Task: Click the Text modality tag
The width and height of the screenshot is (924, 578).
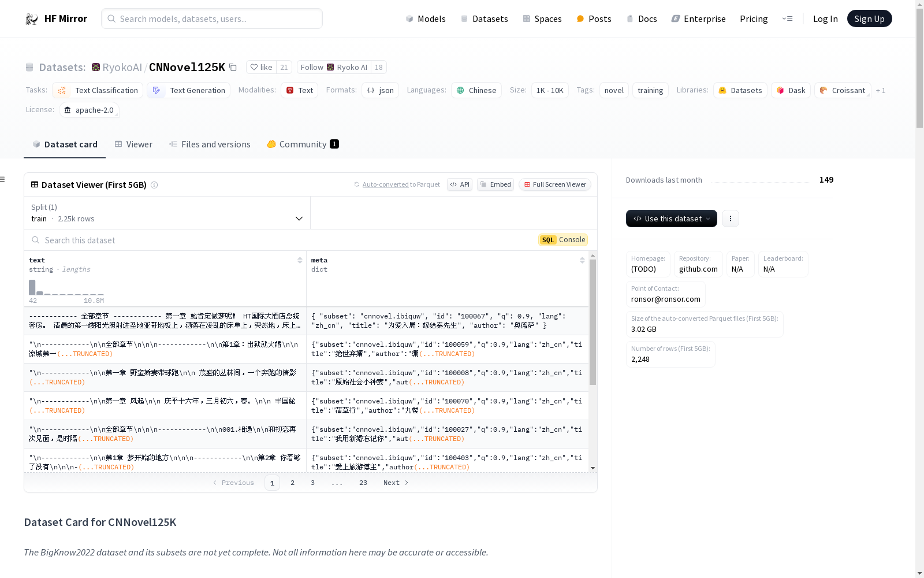Action: point(299,90)
